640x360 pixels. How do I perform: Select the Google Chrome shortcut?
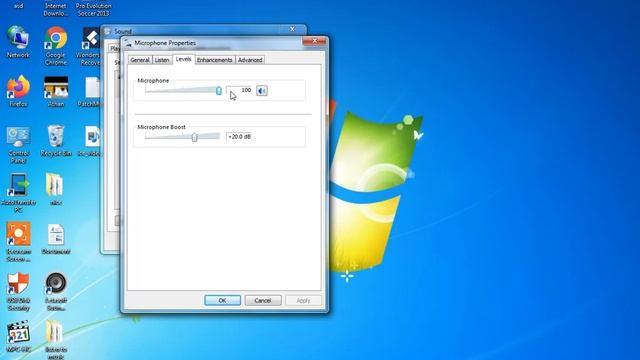[x=56, y=45]
